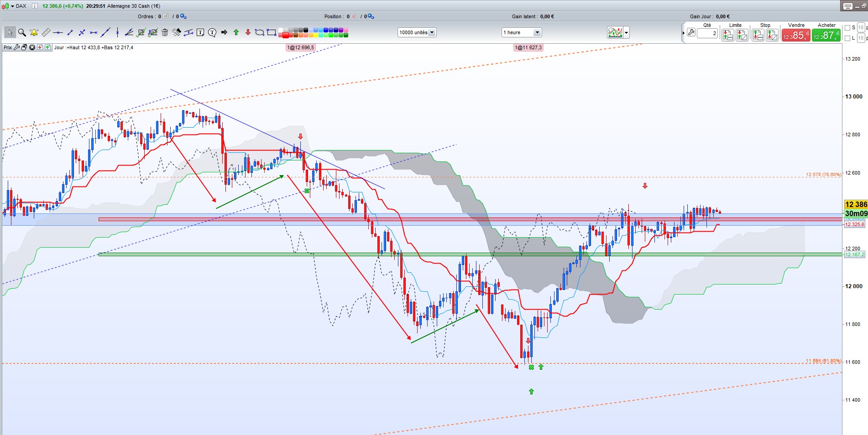The height and width of the screenshot is (435, 868).
Task: Click the Qté quantity input field
Action: click(x=707, y=33)
